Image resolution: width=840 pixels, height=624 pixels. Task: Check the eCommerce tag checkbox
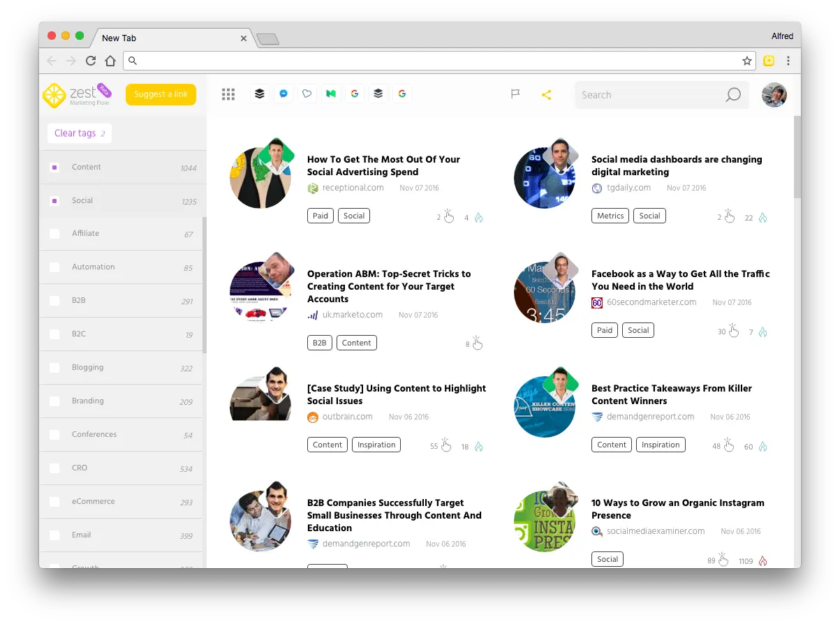54,502
